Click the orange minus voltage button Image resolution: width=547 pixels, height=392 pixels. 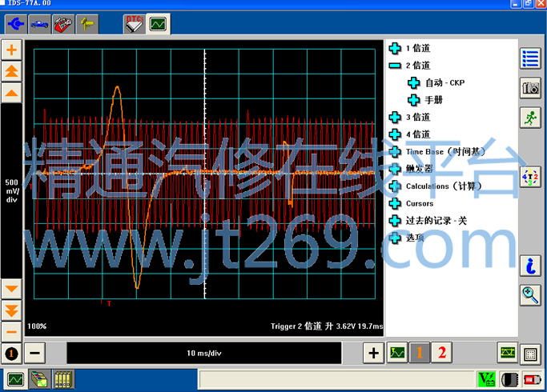click(x=11, y=331)
